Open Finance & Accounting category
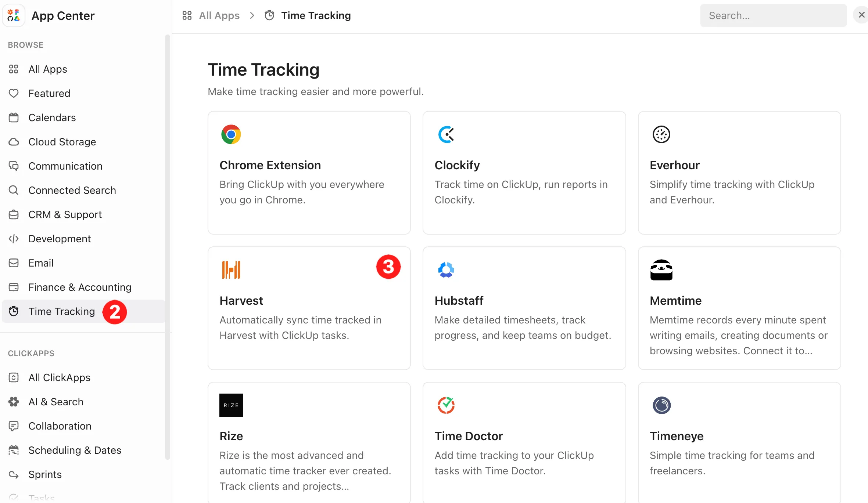Screen dimensions: 868x503 point(80,287)
